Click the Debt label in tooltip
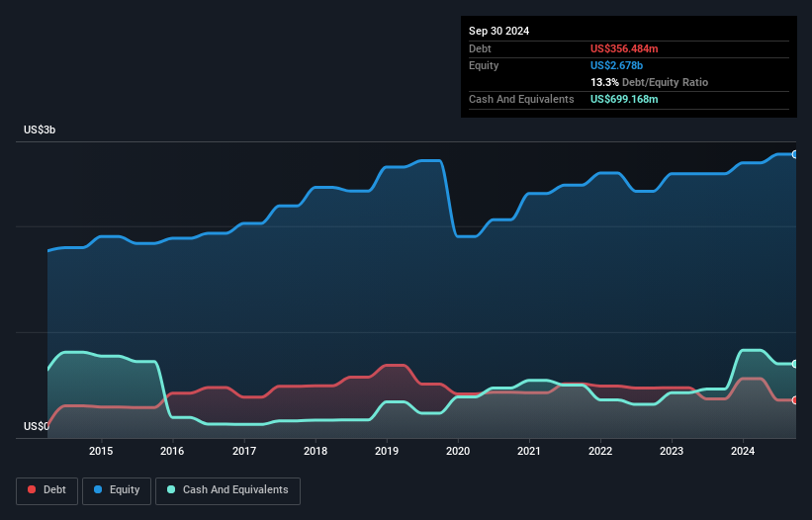Image resolution: width=812 pixels, height=520 pixels. click(480, 48)
